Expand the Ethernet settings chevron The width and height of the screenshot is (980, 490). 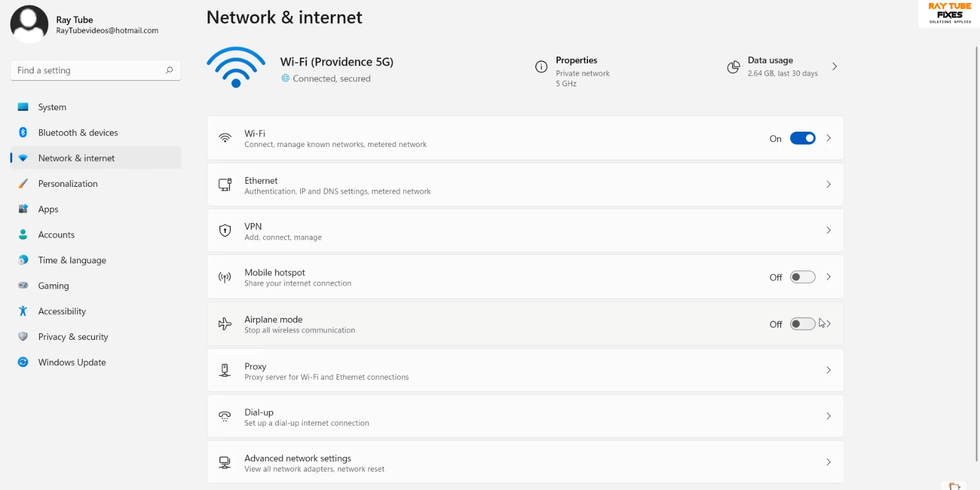[x=828, y=184]
